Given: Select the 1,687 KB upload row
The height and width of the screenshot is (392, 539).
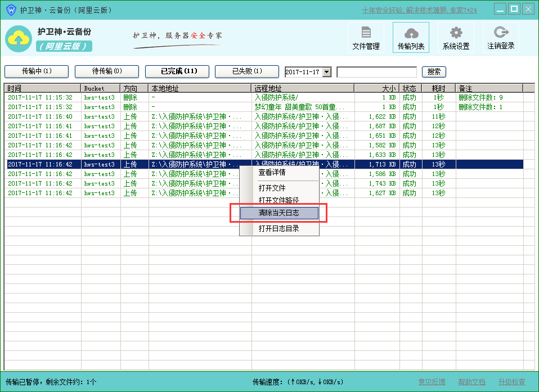Looking at the screenshot, I should pos(265,127).
